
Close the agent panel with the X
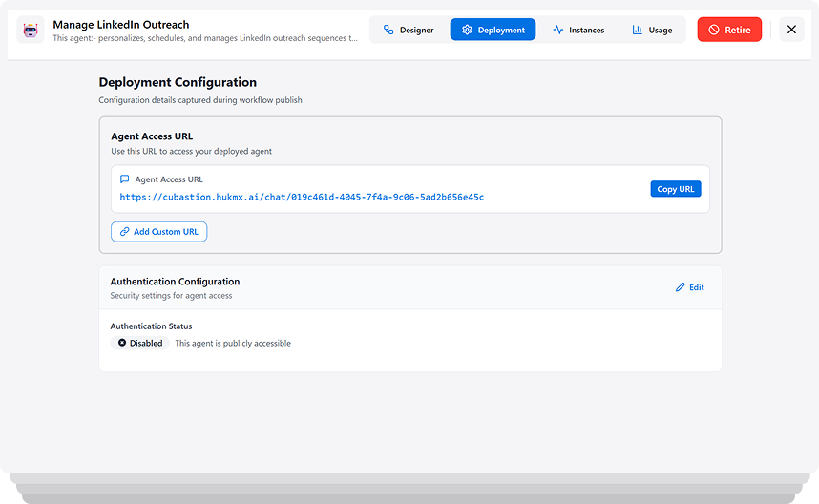791,30
